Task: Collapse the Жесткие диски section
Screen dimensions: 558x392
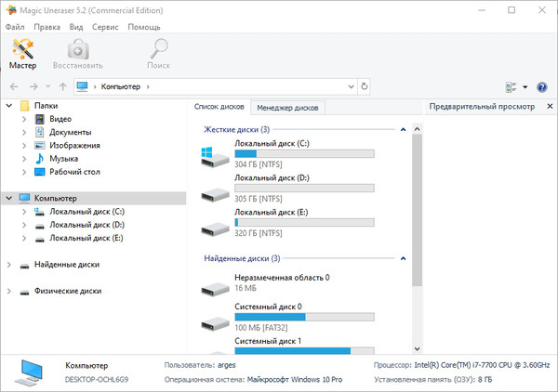Action: (x=403, y=129)
